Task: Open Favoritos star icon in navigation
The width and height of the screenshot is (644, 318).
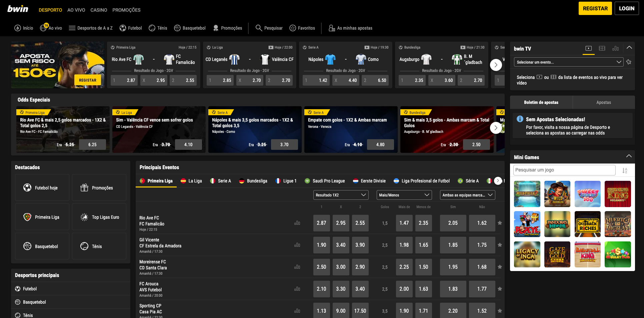Action: pyautogui.click(x=293, y=28)
